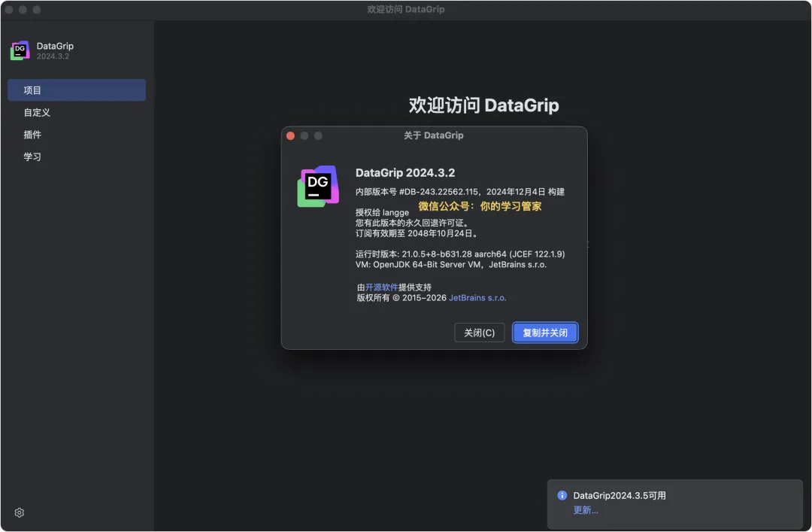Open the 开源软件 link
The image size is (812, 532).
tap(382, 287)
